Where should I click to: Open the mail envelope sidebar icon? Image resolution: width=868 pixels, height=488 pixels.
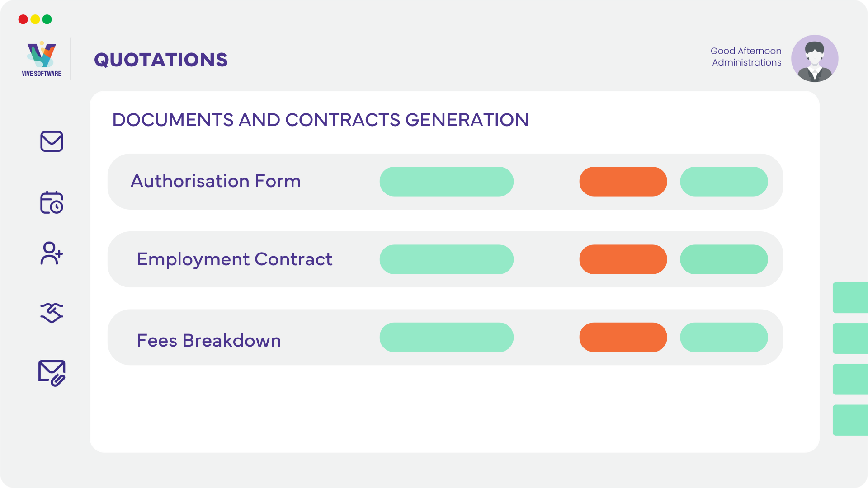coord(52,141)
